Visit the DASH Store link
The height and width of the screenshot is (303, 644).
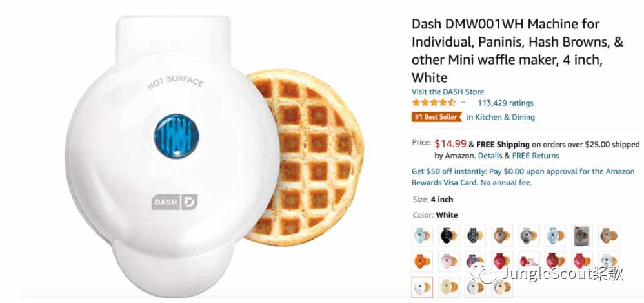[448, 92]
